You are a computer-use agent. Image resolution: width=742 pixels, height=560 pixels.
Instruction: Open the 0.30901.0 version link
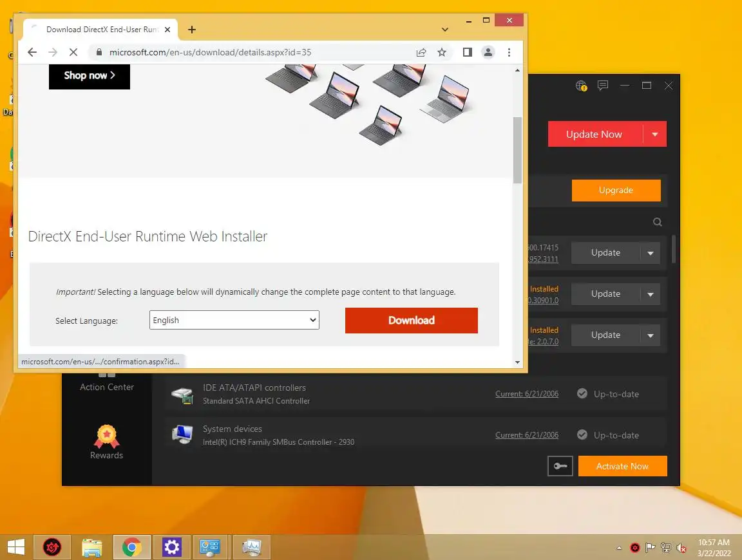[543, 301]
